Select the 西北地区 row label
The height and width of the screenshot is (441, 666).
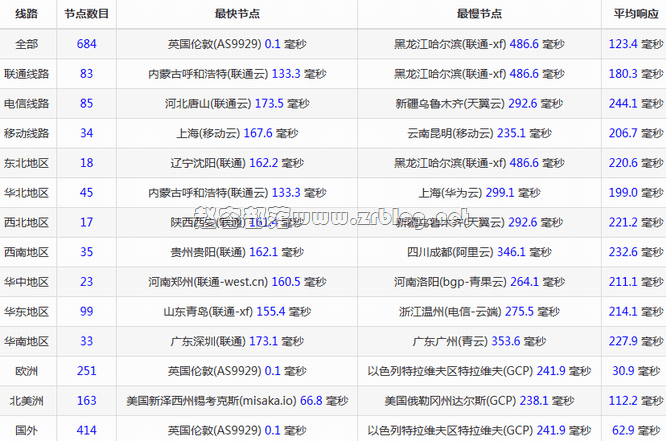(x=26, y=222)
